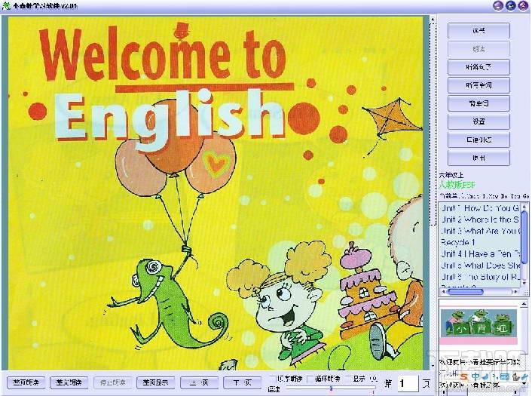Select Unit 6 The Story of R… entry

pos(480,277)
